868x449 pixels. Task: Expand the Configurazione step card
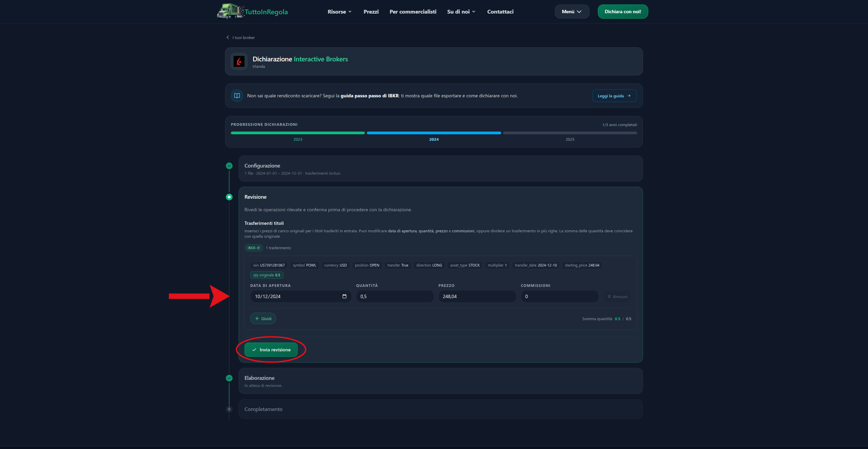(x=440, y=169)
